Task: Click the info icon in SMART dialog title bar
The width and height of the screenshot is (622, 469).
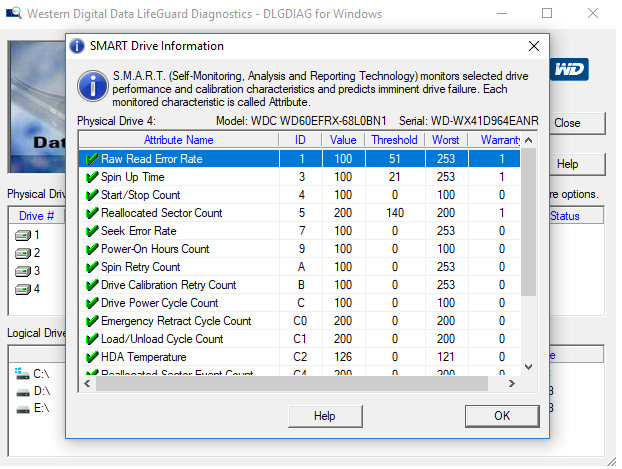Action: click(x=77, y=46)
